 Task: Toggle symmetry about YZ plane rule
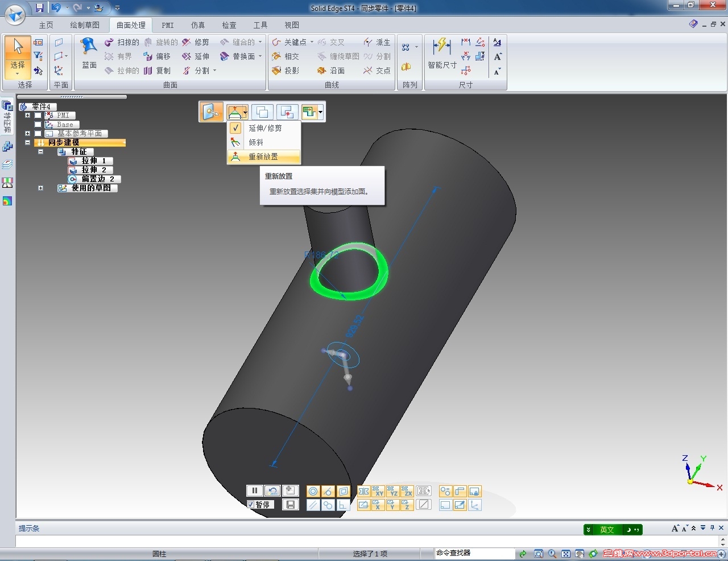click(x=392, y=491)
